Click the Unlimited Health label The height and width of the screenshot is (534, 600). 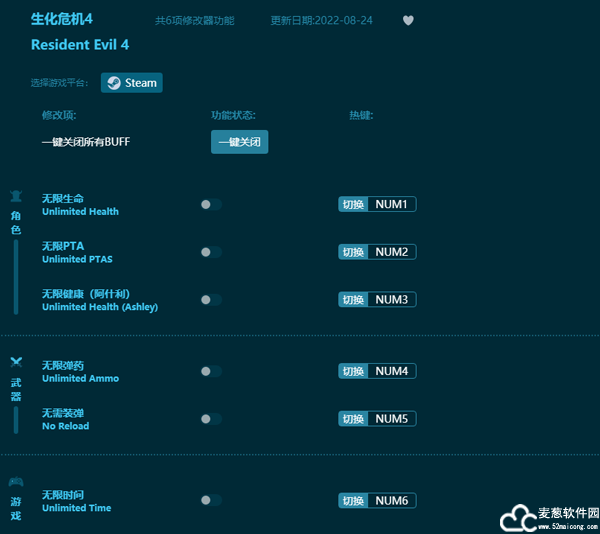tap(80, 212)
